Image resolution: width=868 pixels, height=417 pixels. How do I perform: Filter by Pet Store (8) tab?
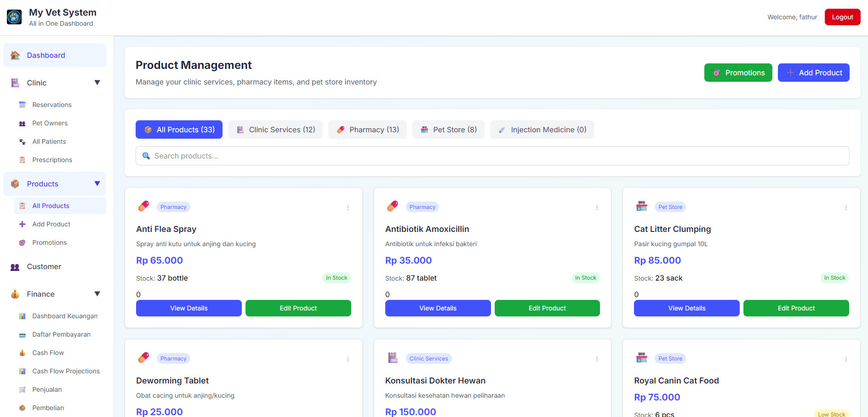pos(448,130)
